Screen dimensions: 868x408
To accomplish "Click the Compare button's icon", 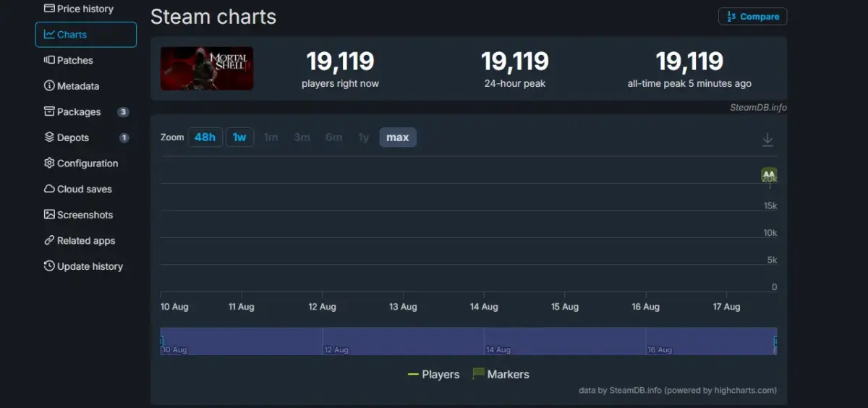I will pos(731,17).
